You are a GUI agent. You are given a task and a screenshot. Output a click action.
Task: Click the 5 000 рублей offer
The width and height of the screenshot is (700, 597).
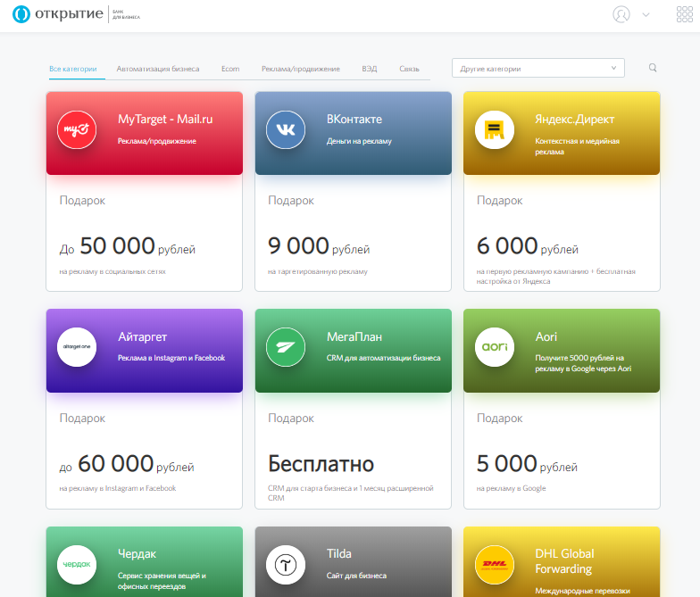pyautogui.click(x=527, y=464)
